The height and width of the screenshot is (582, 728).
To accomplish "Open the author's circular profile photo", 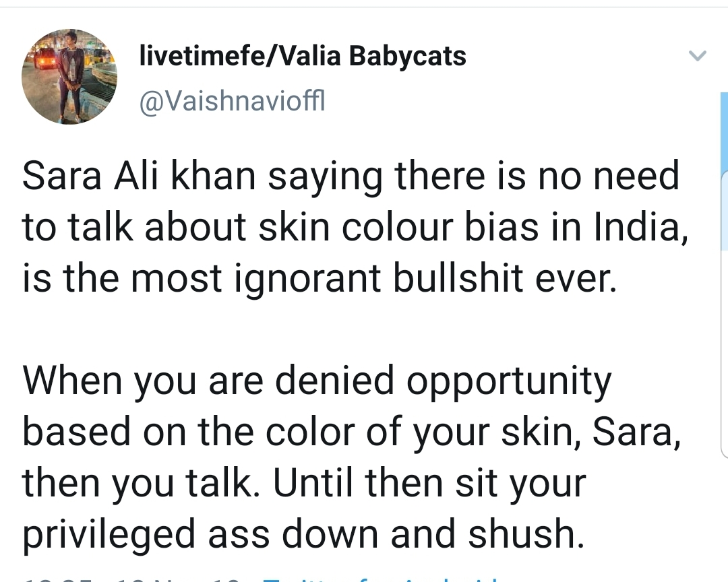I will click(x=69, y=77).
